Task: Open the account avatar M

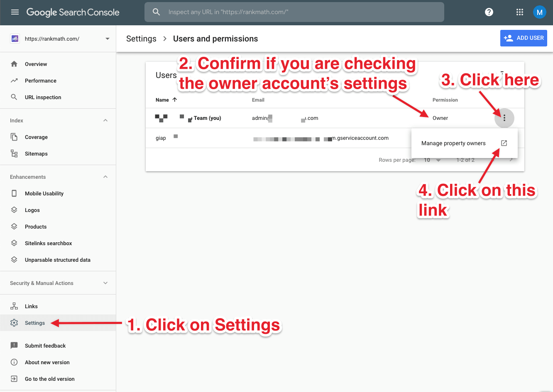Action: pyautogui.click(x=539, y=12)
